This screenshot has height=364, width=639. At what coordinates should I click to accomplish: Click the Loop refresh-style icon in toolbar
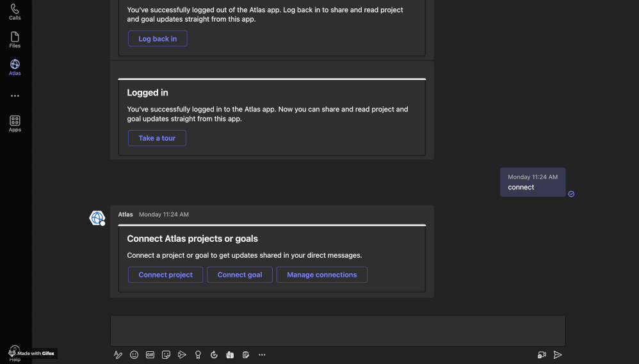[214, 355]
